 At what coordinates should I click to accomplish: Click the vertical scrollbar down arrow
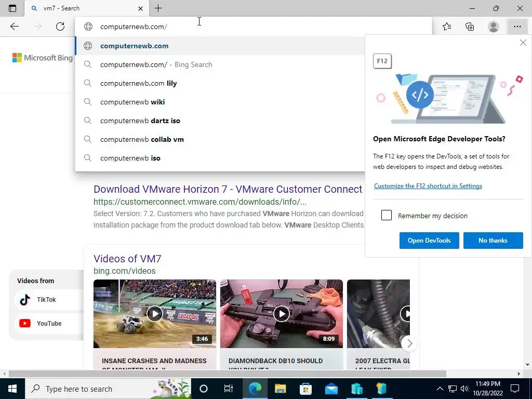[x=528, y=365]
